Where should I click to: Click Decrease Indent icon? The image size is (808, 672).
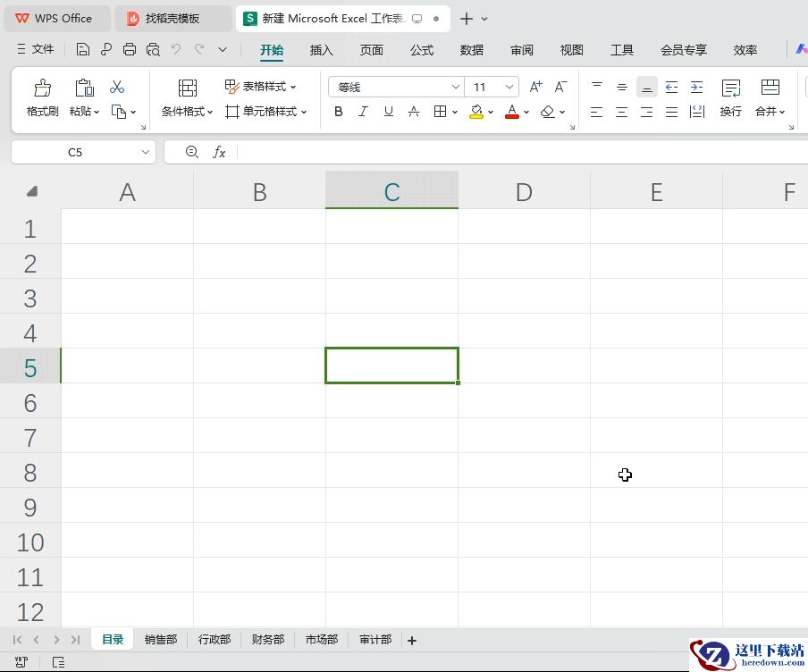point(671,87)
